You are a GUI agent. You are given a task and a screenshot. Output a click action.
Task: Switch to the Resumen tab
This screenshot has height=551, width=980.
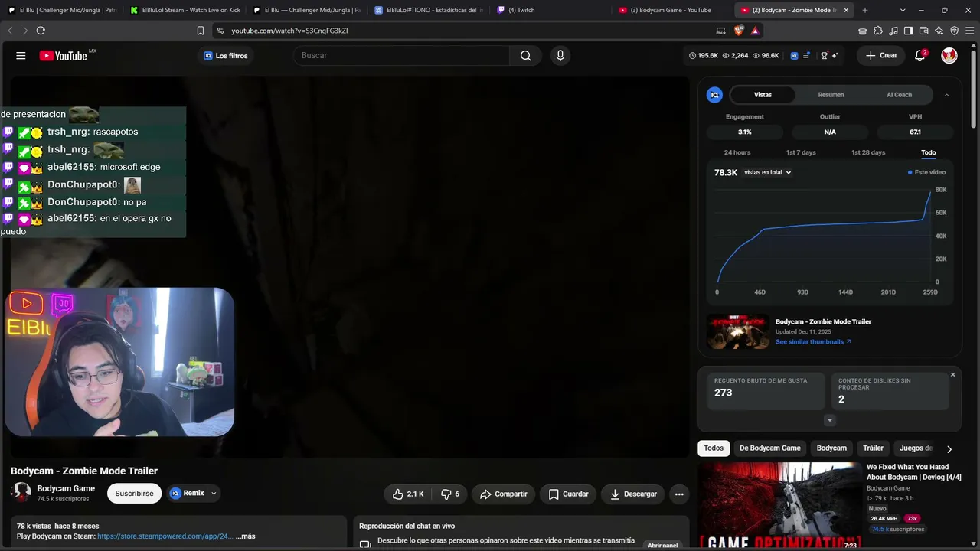point(831,95)
